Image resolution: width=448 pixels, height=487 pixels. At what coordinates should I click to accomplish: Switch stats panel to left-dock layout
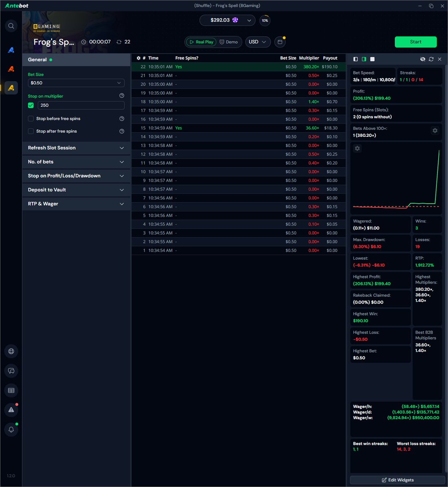356,59
